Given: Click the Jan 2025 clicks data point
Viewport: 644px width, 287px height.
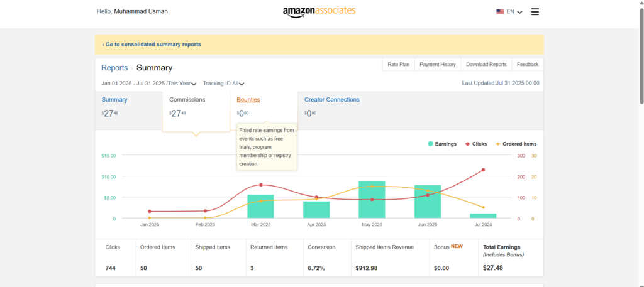Looking at the screenshot, I should coord(150,212).
